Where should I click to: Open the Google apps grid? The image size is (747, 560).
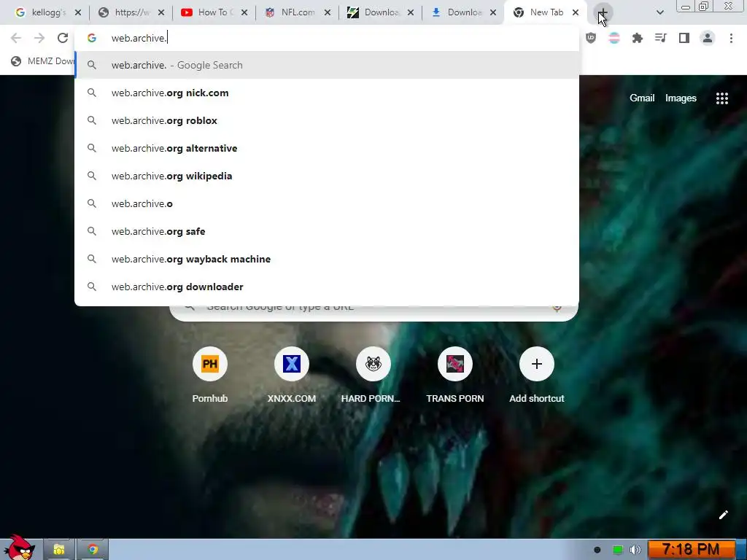(721, 98)
